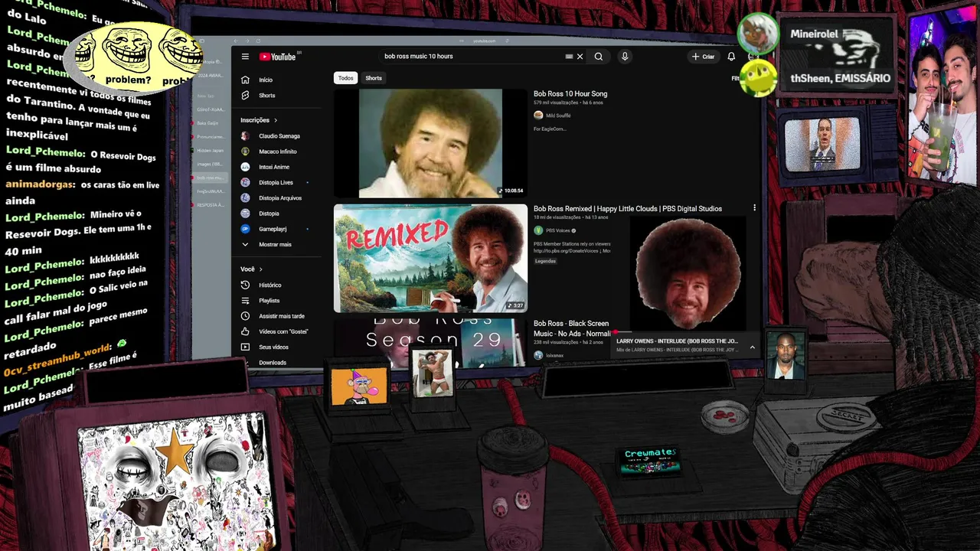Expand the Você section
Image resolution: width=980 pixels, height=551 pixels.
pyautogui.click(x=251, y=269)
